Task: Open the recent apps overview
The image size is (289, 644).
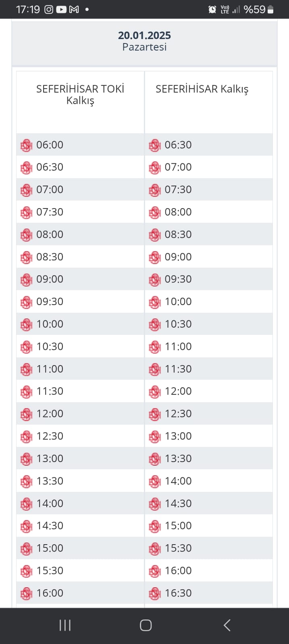Action: coord(65,625)
